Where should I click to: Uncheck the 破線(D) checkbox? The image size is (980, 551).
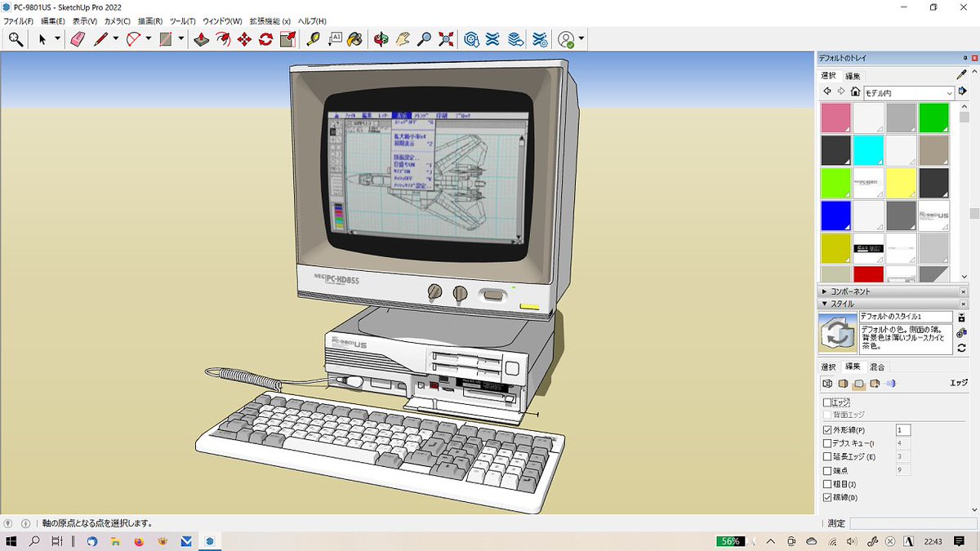(x=827, y=497)
